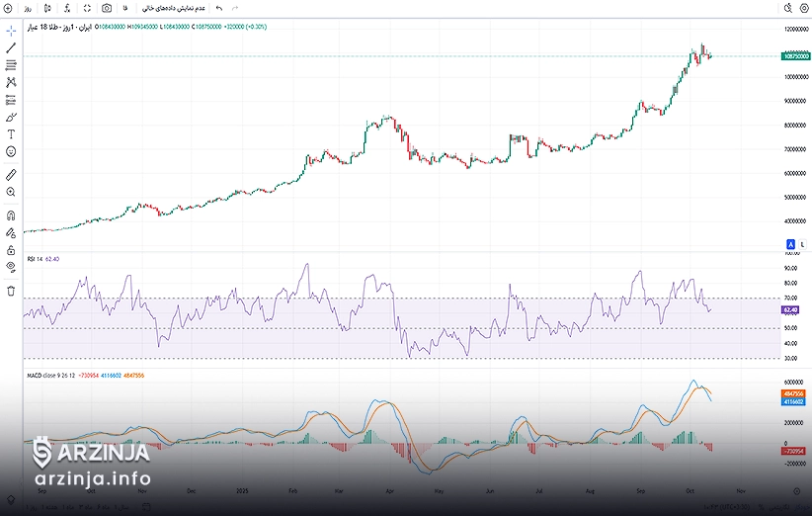Select the trend line drawing tool
812x516 pixels.
coord(11,47)
